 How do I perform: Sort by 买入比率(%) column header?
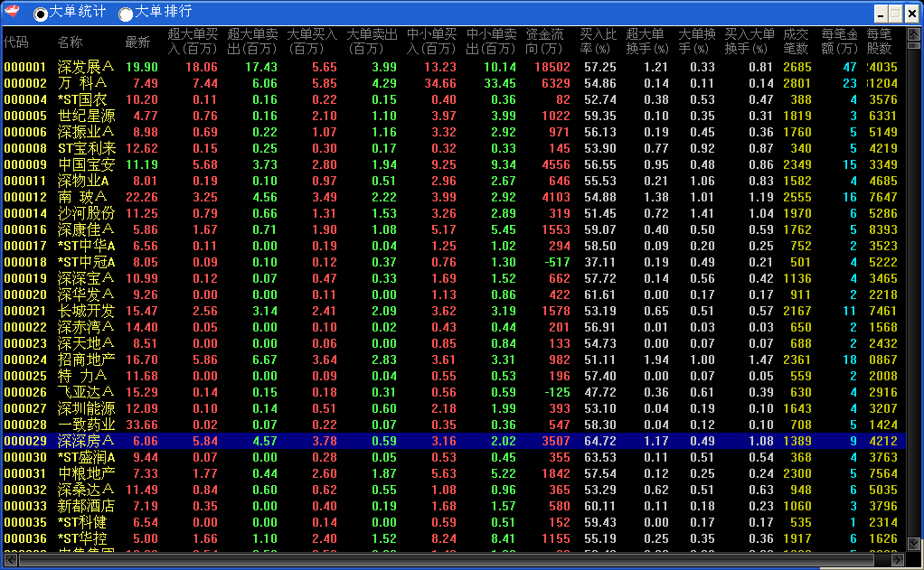point(598,42)
